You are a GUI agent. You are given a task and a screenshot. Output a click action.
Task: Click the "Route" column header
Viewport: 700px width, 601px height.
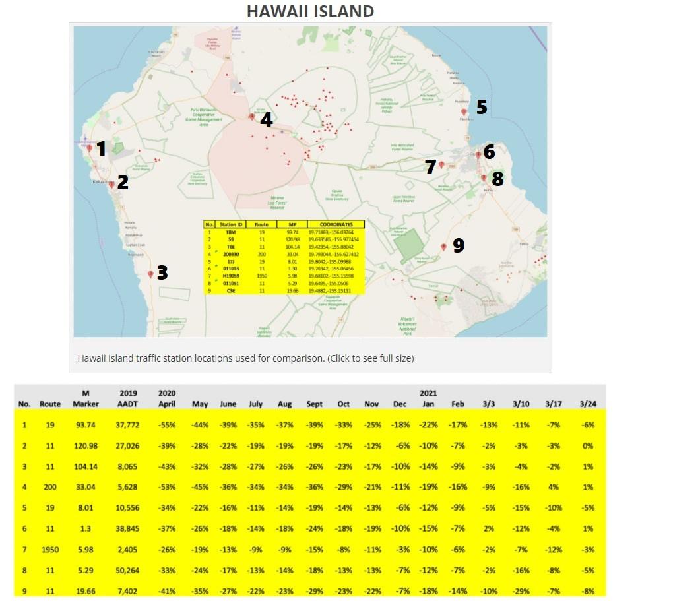(50, 404)
